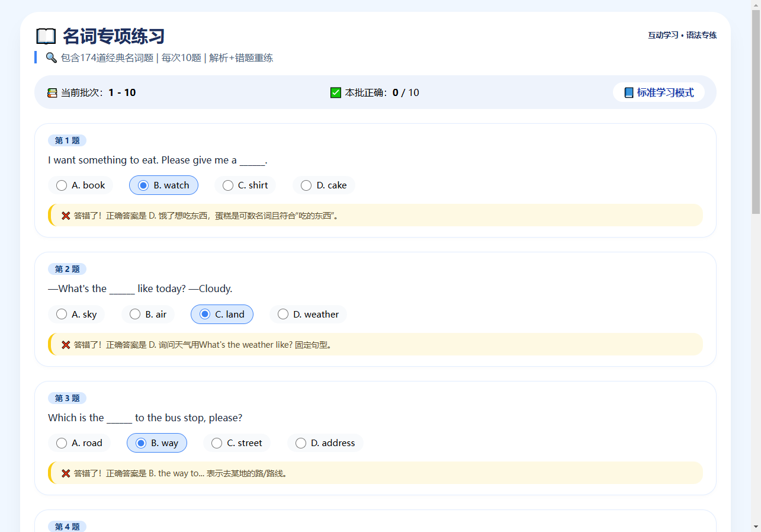Click the 名词专项练习 page title

114,36
